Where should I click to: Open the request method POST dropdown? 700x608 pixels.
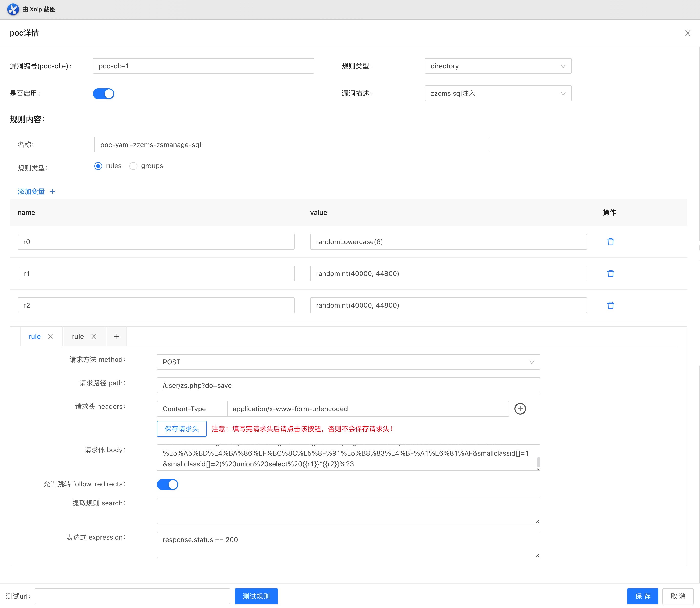[348, 362]
